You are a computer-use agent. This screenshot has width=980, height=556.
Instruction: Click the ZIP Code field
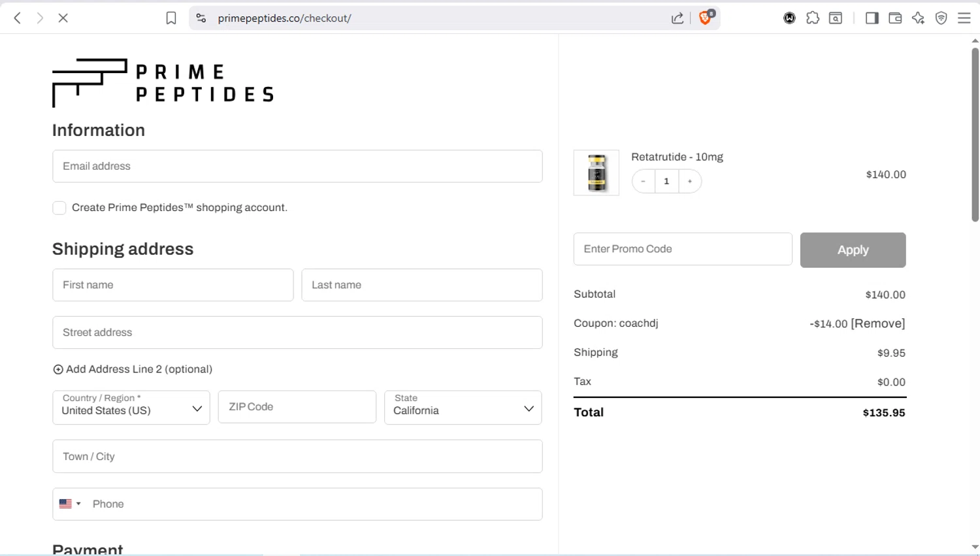click(x=297, y=407)
